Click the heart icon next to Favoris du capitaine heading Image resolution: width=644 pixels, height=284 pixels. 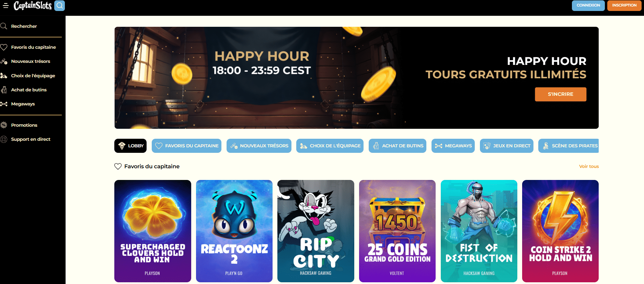tap(118, 167)
